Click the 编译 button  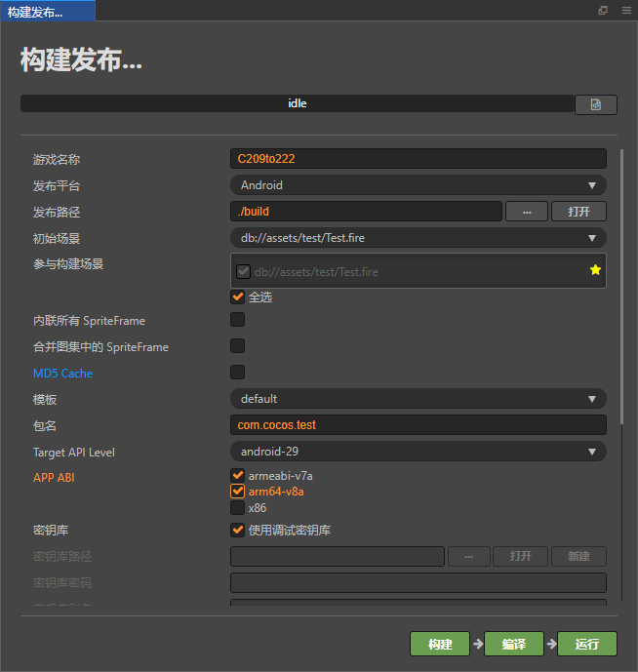point(514,644)
